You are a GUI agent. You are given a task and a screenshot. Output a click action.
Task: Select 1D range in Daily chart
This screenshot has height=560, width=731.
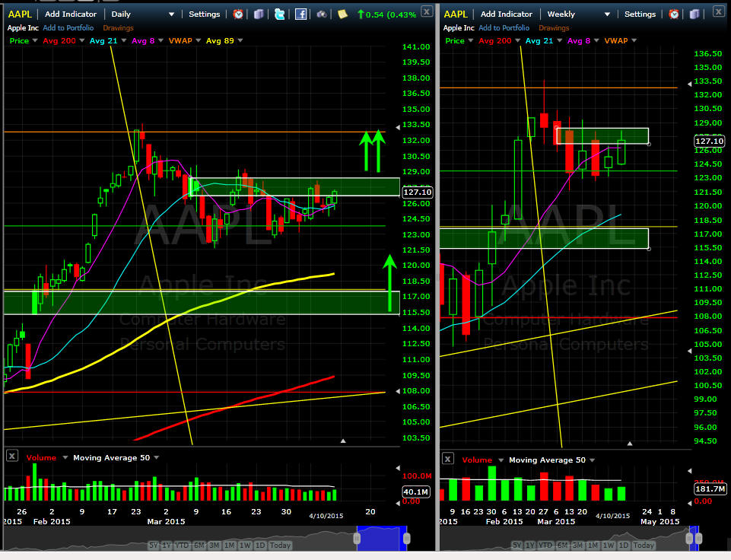pyautogui.click(x=260, y=545)
